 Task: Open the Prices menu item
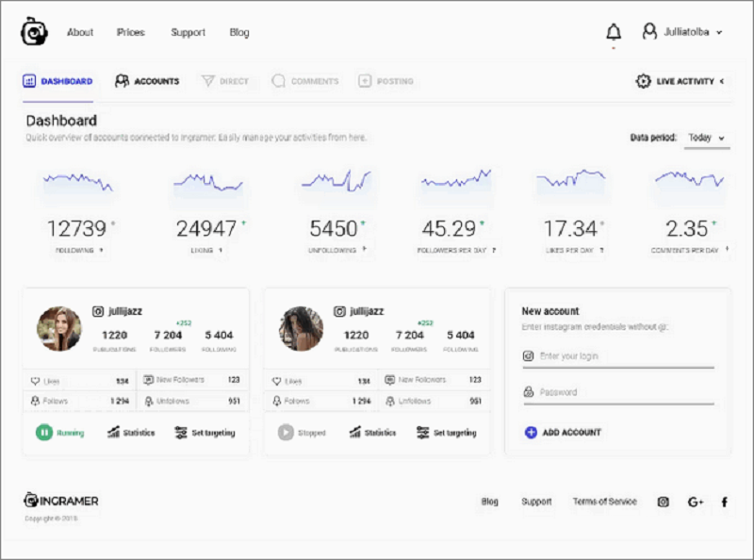(131, 32)
